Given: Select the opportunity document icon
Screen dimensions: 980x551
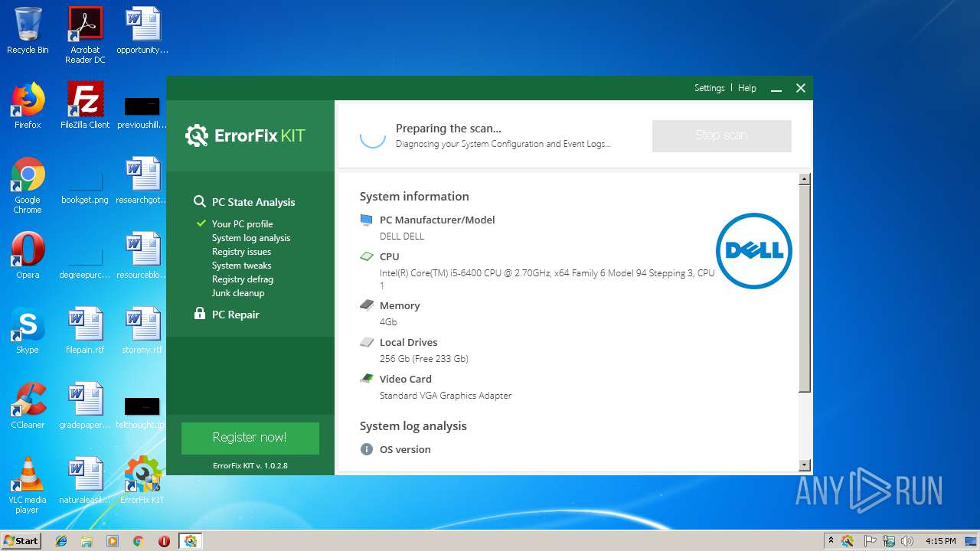Looking at the screenshot, I should tap(142, 31).
